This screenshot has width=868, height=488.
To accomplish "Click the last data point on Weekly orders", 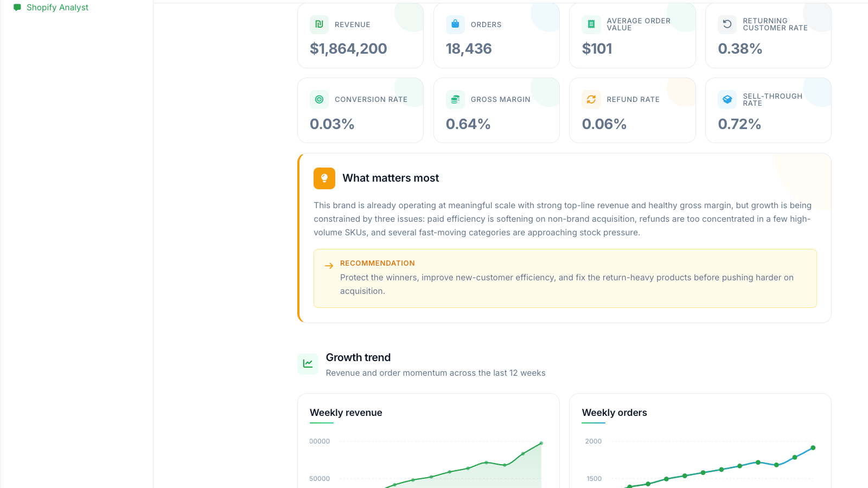I will (x=813, y=448).
